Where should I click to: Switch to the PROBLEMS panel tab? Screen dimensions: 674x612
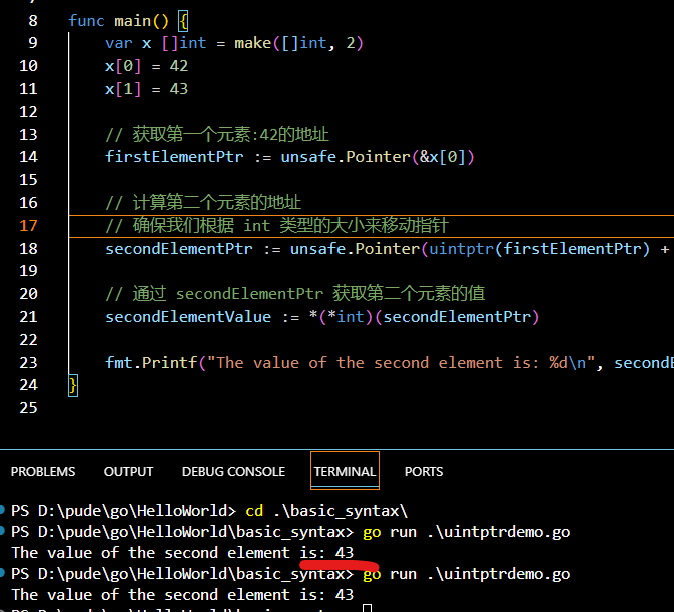click(x=42, y=471)
